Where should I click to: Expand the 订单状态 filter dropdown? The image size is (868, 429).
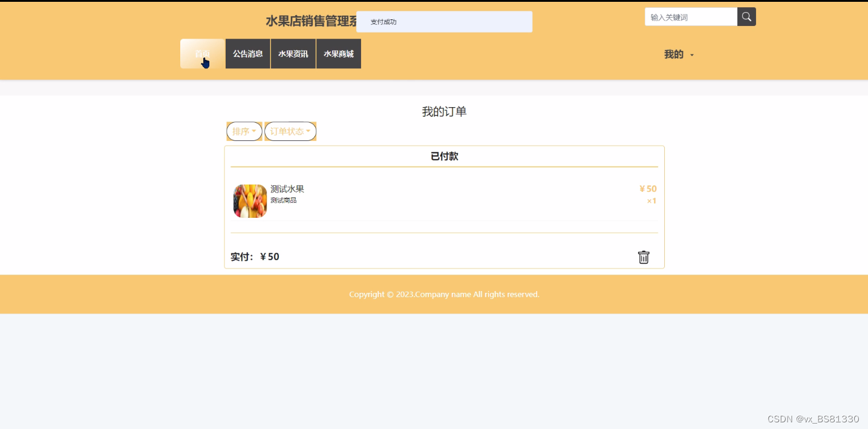tap(290, 131)
